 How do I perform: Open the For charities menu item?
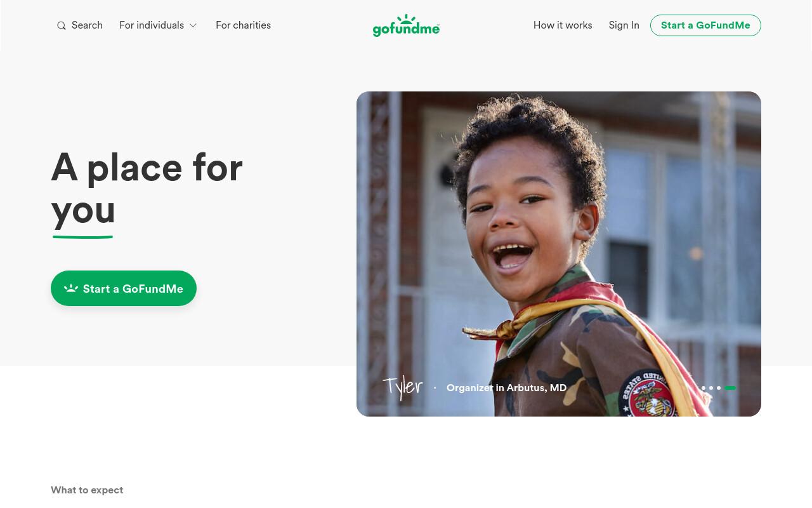243,25
